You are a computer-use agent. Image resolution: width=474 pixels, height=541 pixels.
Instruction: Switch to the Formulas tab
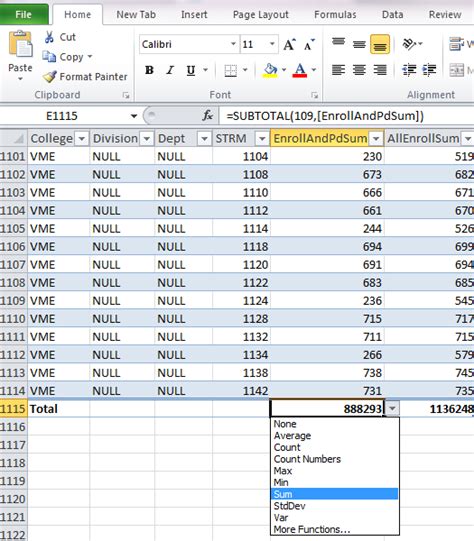335,14
